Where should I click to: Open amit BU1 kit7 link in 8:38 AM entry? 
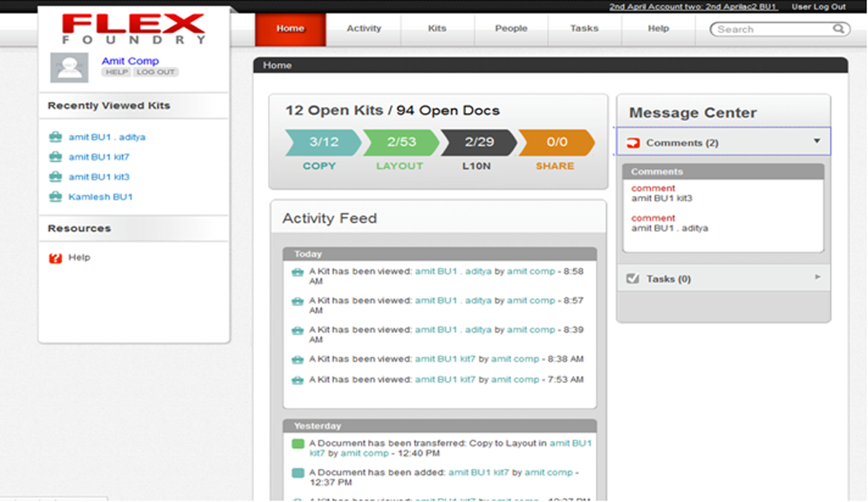coord(445,359)
